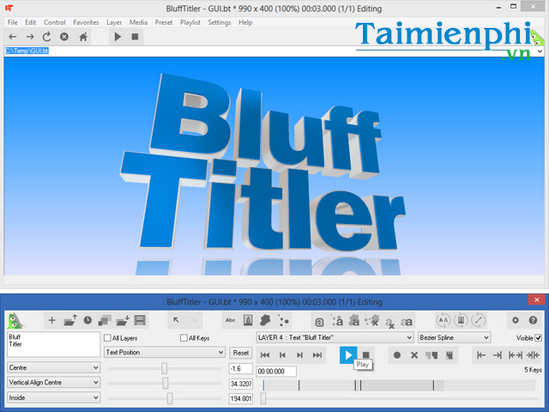Click the round record key icon
Screen dimensions: 549x412
click(397, 355)
